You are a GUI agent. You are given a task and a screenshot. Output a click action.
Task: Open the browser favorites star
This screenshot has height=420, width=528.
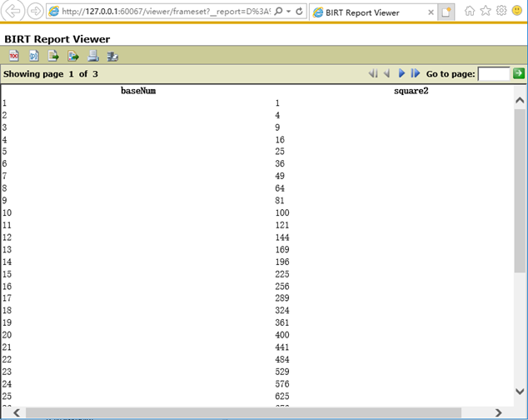[486, 11]
